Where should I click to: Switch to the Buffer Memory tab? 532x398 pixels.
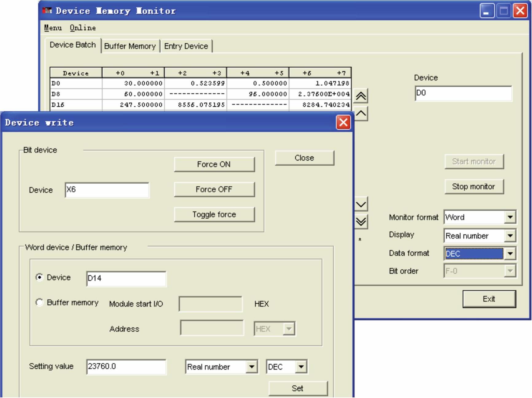tap(130, 46)
